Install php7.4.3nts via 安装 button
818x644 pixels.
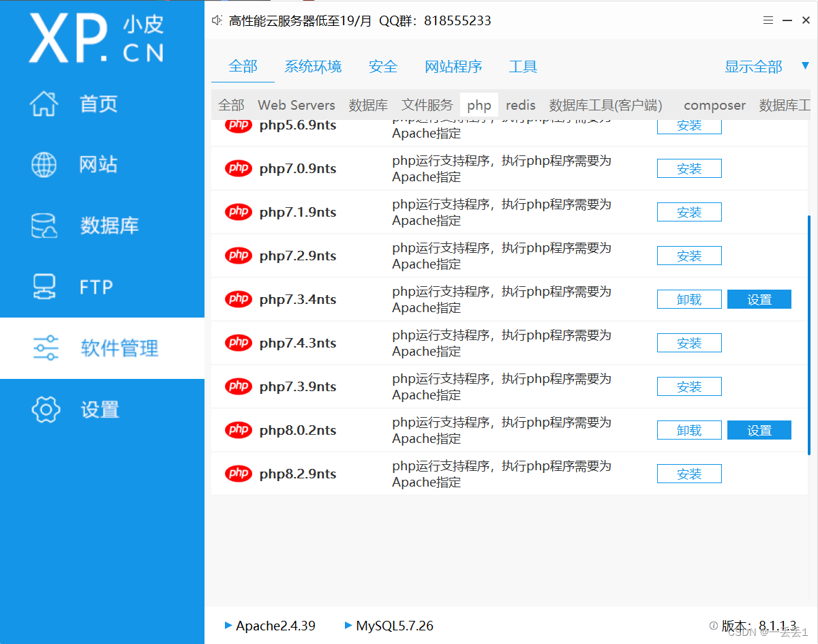(688, 342)
